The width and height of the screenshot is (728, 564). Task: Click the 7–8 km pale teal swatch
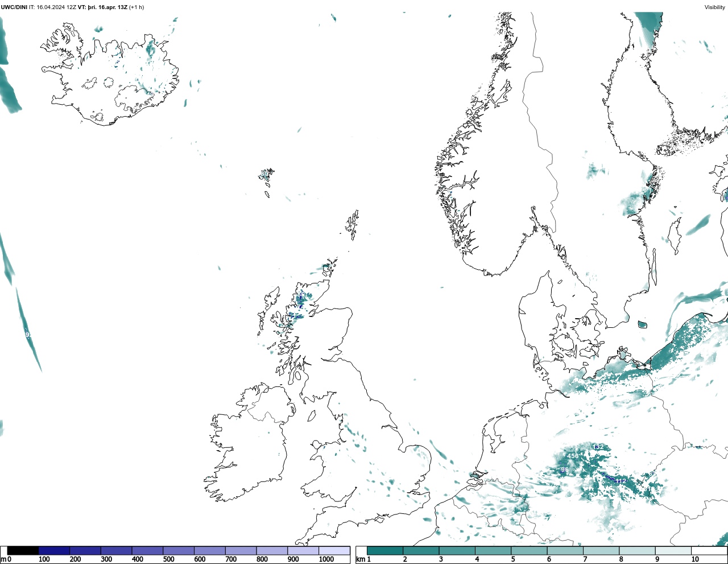tap(601, 550)
